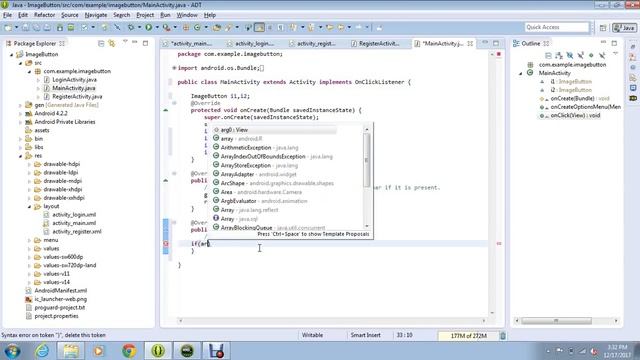This screenshot has height=360, width=640.
Task: Click the Run External Tools icon
Action: tap(166, 27)
